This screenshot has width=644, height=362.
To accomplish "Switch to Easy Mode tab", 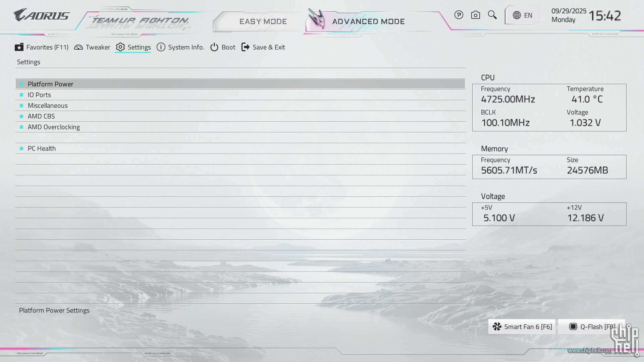I will 263,22.
